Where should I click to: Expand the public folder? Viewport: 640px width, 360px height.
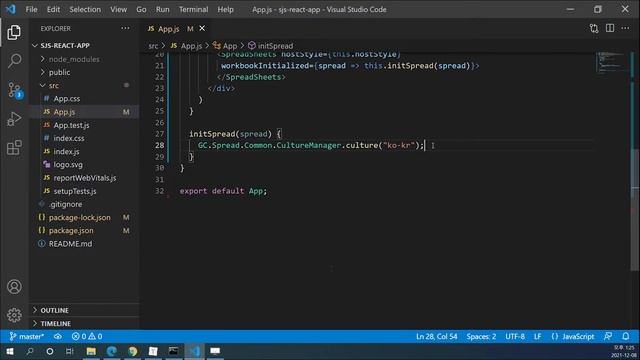(x=60, y=72)
